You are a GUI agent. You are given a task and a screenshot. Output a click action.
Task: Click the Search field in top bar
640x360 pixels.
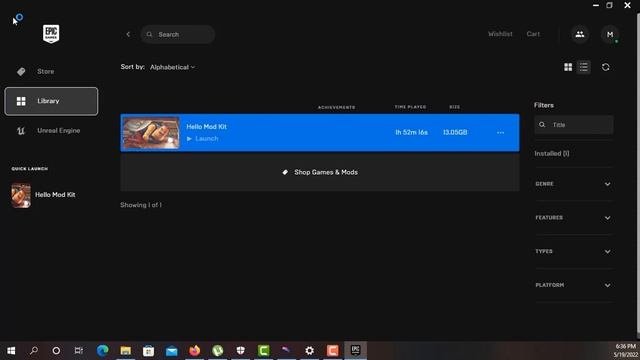pyautogui.click(x=178, y=34)
